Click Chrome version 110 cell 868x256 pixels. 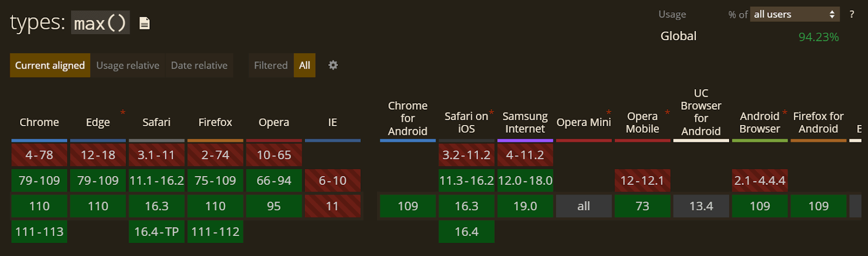pyautogui.click(x=39, y=206)
